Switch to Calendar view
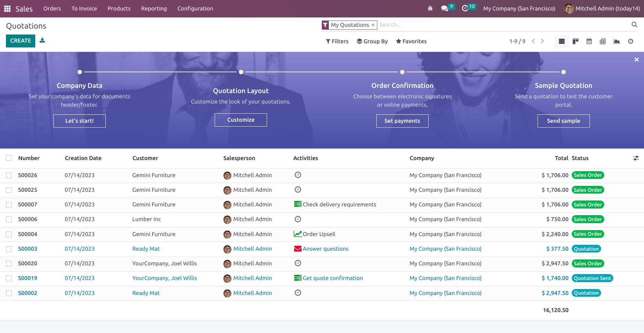This screenshot has height=333, width=644. [589, 41]
